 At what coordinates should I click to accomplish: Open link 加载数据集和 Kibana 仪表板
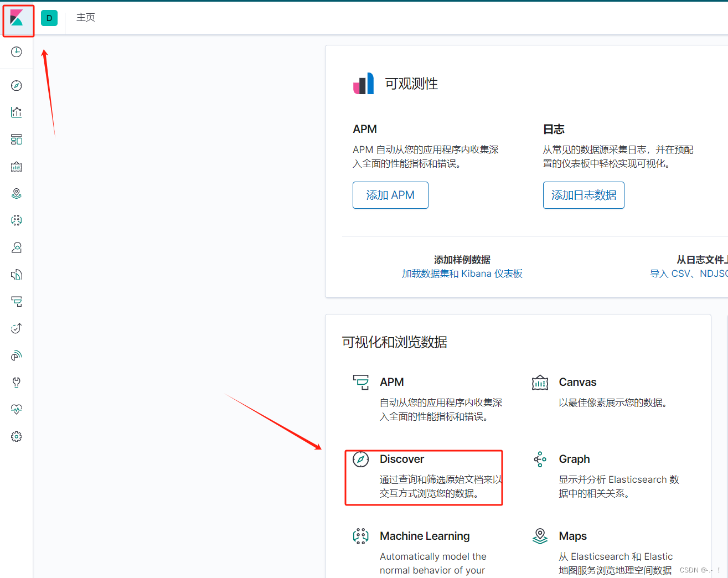pyautogui.click(x=462, y=273)
